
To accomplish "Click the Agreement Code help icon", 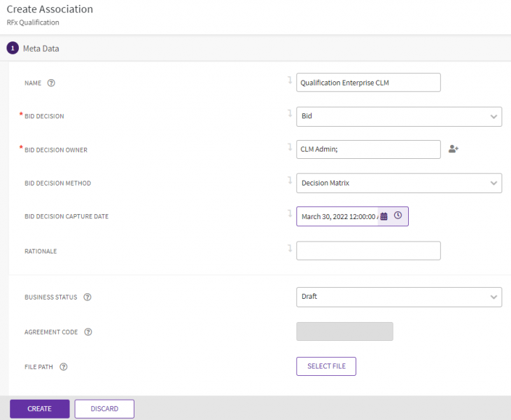I will [88, 332].
